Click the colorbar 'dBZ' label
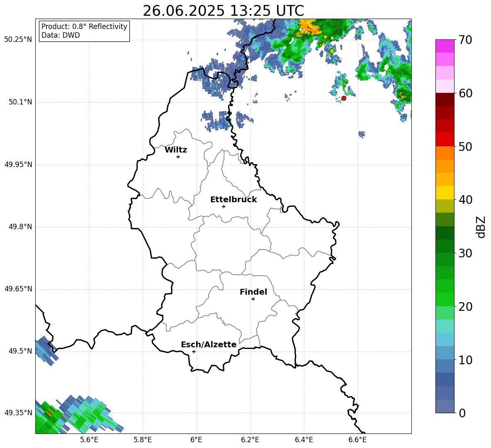 pyautogui.click(x=480, y=227)
